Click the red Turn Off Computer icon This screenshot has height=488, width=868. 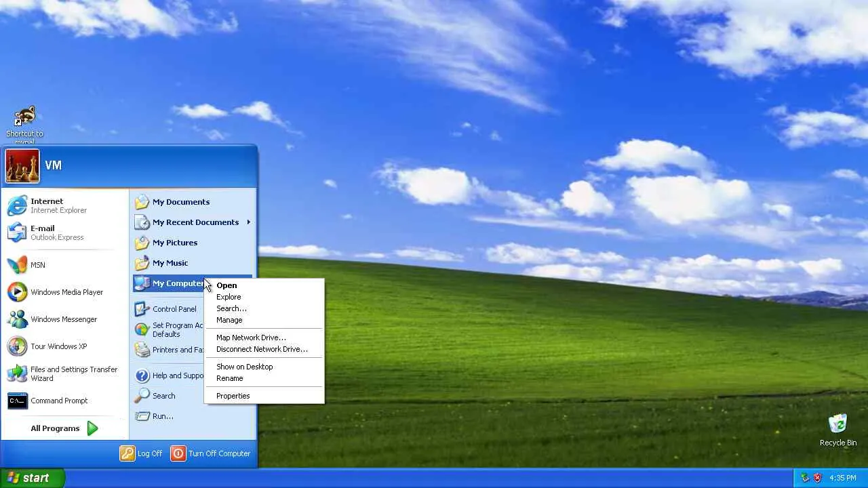coord(178,453)
